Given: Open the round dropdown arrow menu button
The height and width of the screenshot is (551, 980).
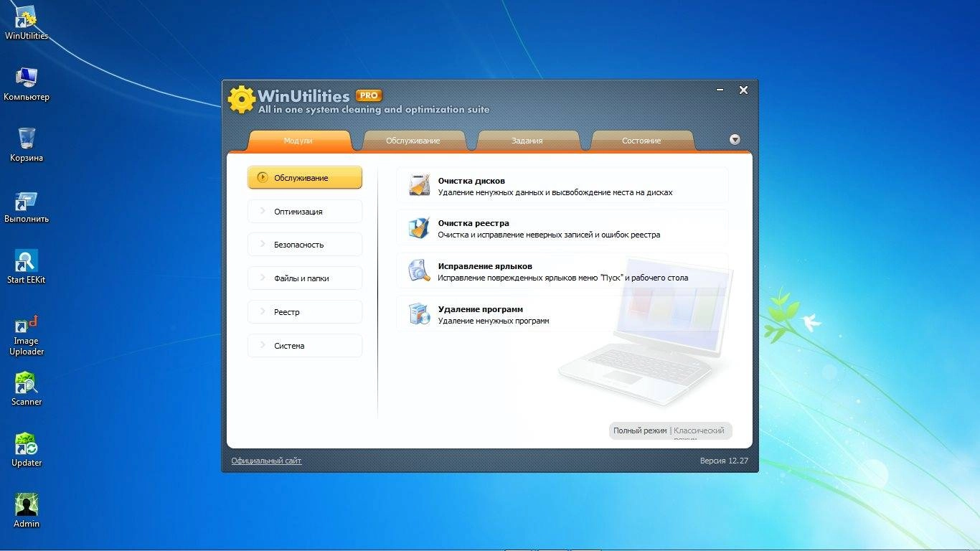Looking at the screenshot, I should [x=735, y=140].
